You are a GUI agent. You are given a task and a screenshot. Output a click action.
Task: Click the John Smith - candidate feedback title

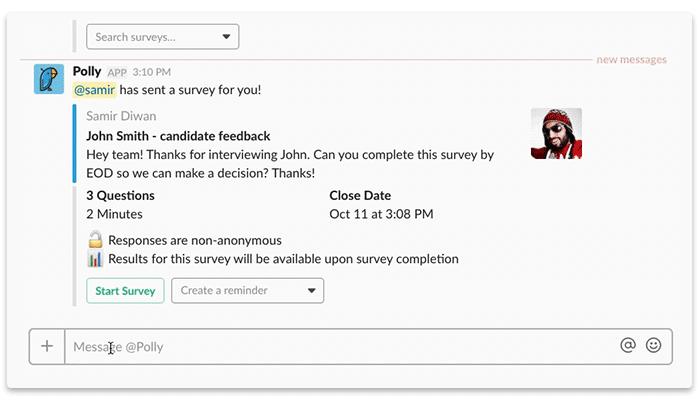coord(178,136)
